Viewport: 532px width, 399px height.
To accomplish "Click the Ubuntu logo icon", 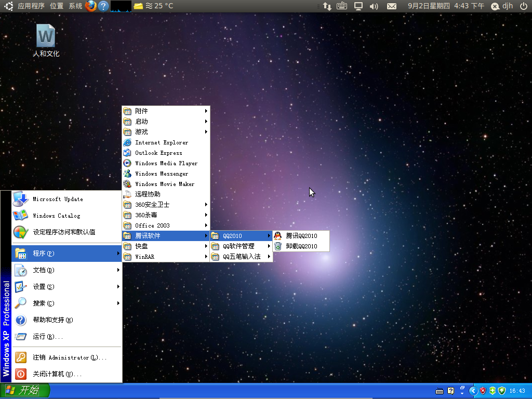I will (9, 6).
